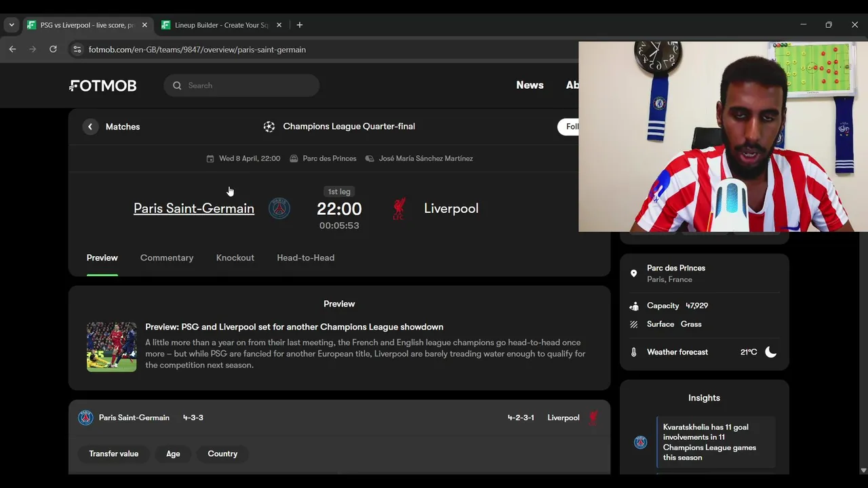View site information icon in address bar
The image size is (868, 488).
click(77, 49)
